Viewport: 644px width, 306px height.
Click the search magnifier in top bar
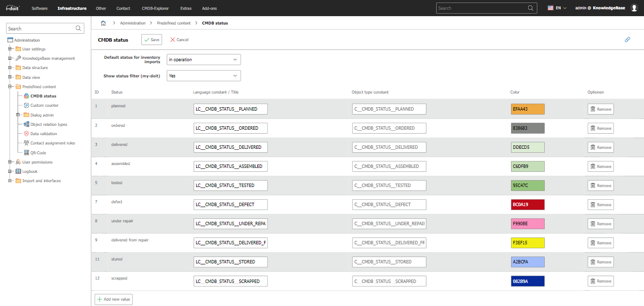coord(531,8)
